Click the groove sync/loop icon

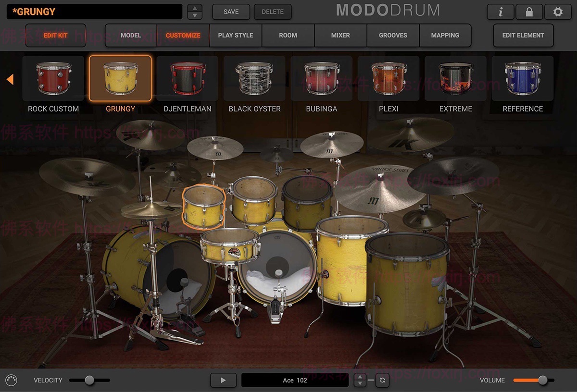(382, 380)
